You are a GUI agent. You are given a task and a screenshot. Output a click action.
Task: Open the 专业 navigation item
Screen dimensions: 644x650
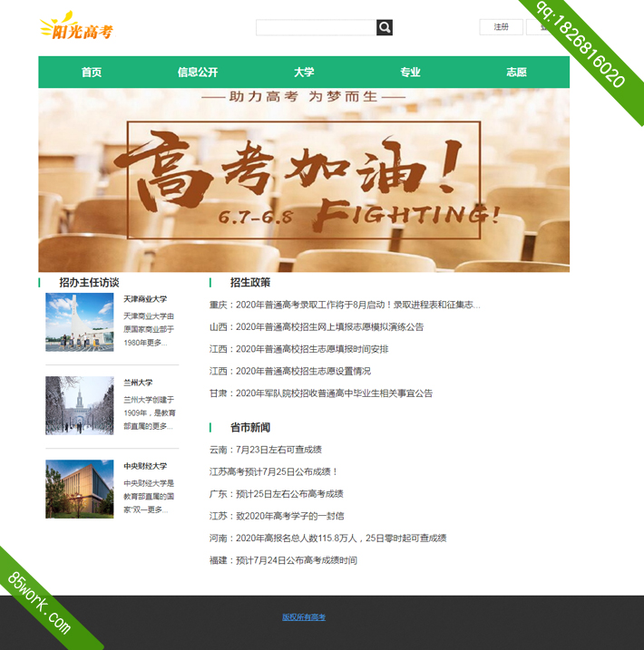pyautogui.click(x=410, y=73)
